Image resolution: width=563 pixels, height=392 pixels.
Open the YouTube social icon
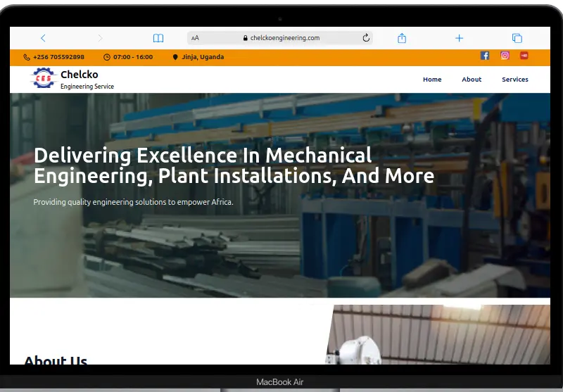[524, 56]
